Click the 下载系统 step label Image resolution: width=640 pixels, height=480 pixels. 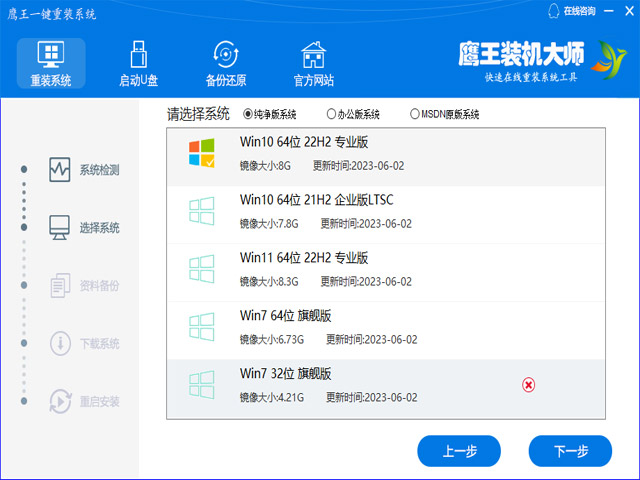pos(100,344)
